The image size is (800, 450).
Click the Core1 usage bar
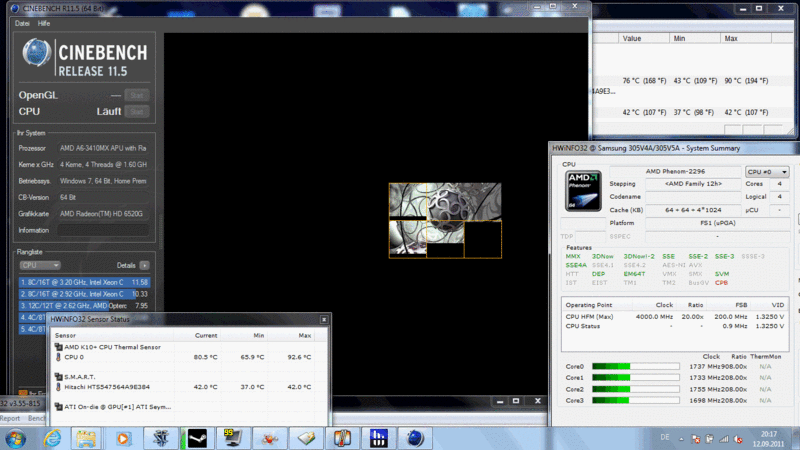636,378
